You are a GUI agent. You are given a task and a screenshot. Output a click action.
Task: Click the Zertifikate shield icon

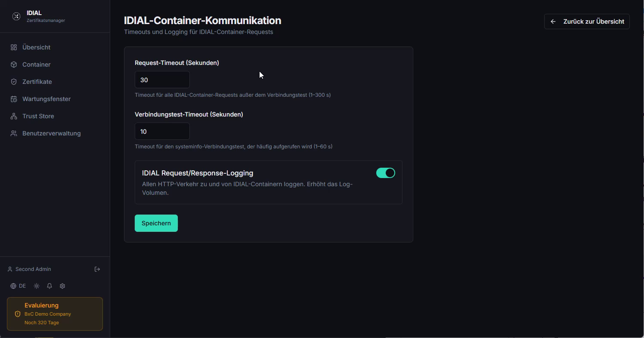point(14,82)
